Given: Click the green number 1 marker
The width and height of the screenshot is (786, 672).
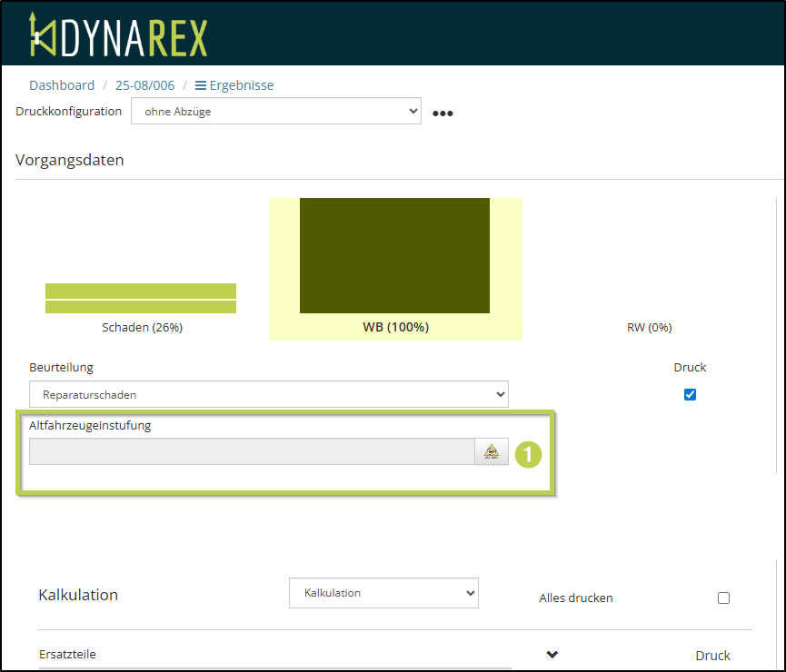Looking at the screenshot, I should [x=528, y=453].
